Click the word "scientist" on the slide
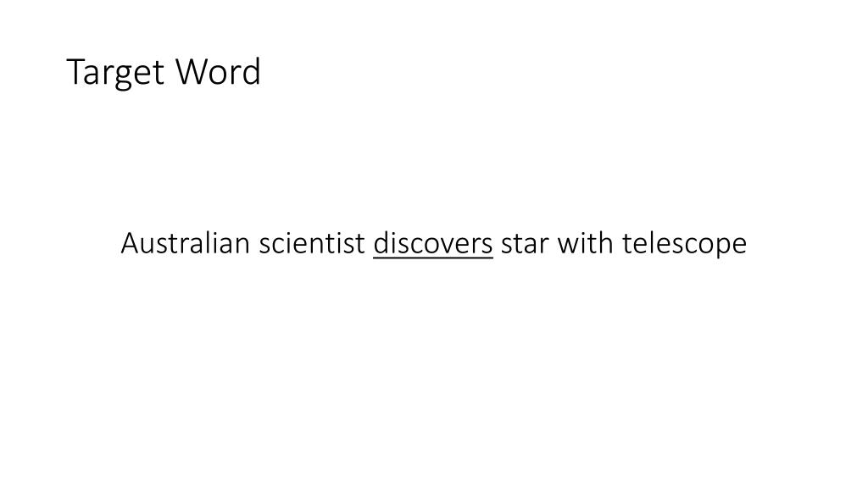Viewport: 868px width, 488px height. click(312, 243)
